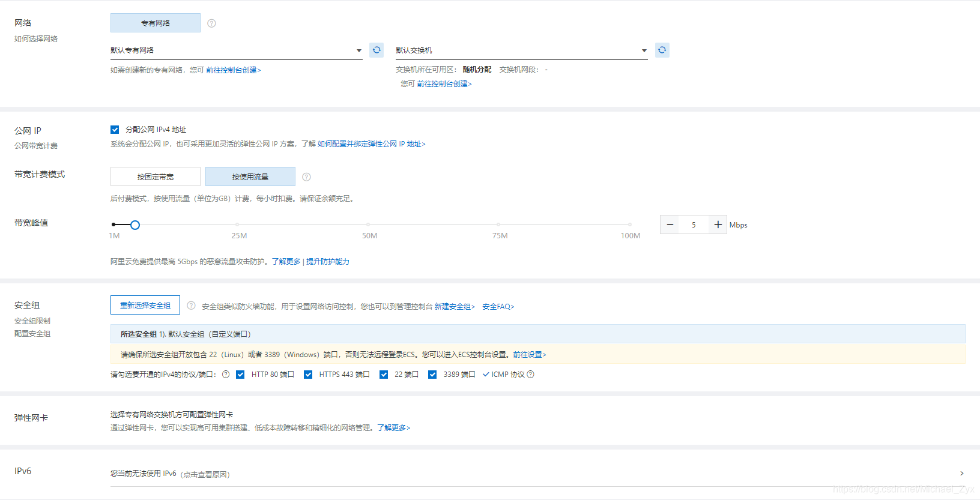
Task: Click bandwidth slider handle
Action: (135, 225)
